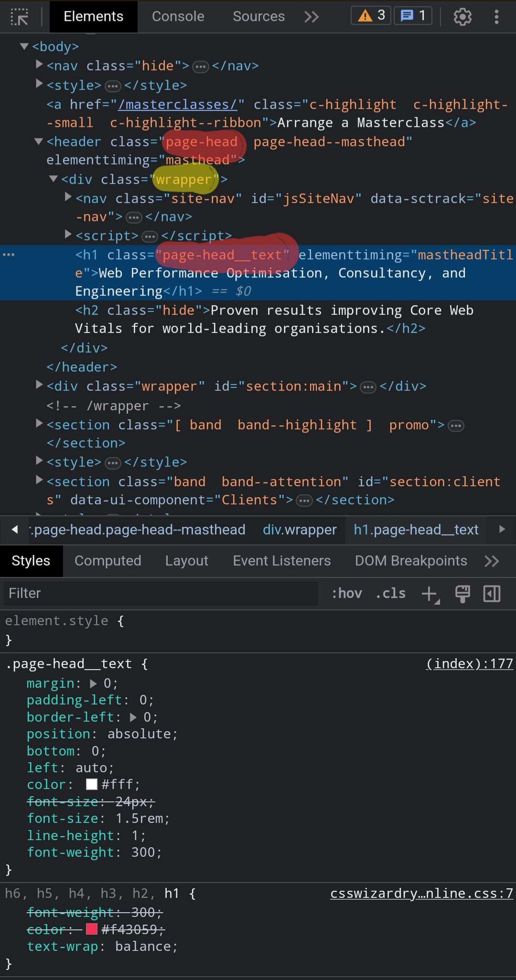Switch to the Console tab
The width and height of the screenshot is (516, 980).
coord(178,16)
